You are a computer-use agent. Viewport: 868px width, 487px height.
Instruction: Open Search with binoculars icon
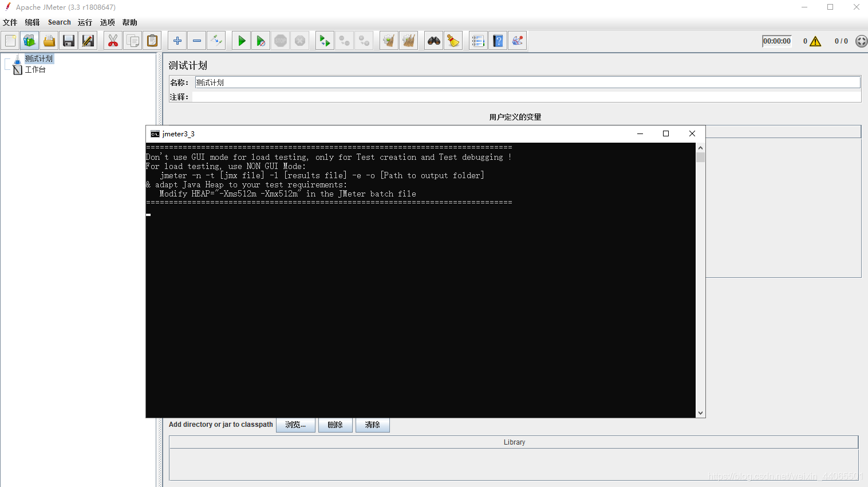pos(434,41)
